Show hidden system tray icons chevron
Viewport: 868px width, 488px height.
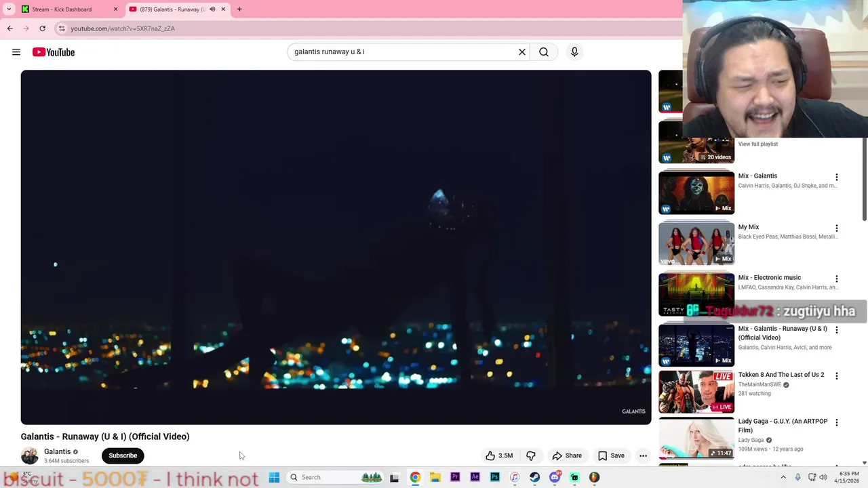pyautogui.click(x=783, y=477)
